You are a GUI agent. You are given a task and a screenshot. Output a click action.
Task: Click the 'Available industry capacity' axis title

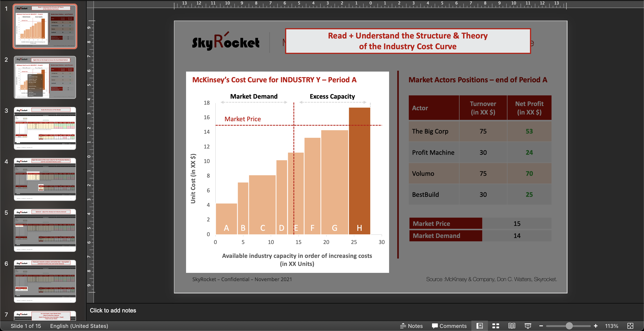[x=297, y=260]
